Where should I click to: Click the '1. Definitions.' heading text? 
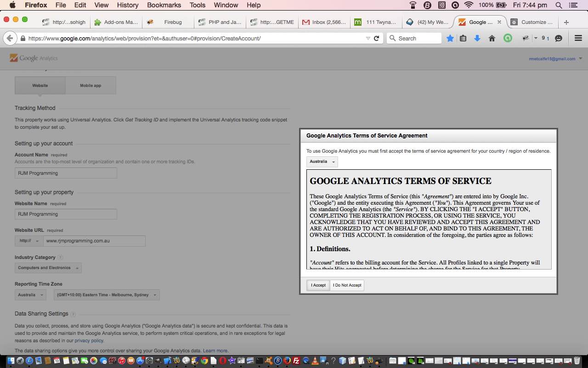point(330,249)
